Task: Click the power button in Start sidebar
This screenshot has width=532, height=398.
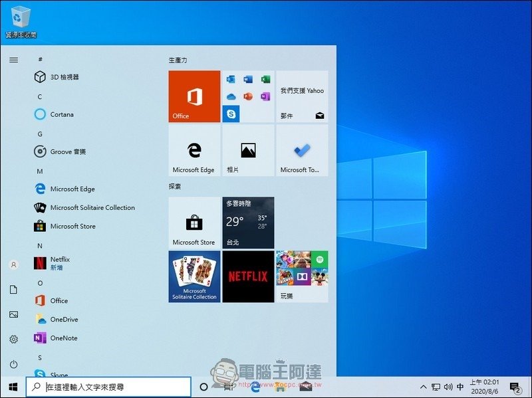Action: (x=13, y=364)
